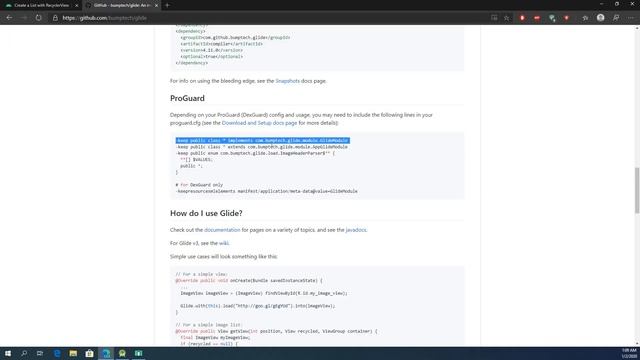The image size is (640, 360).
Task: Open the reading view icon in address bar
Action: tap(494, 18)
